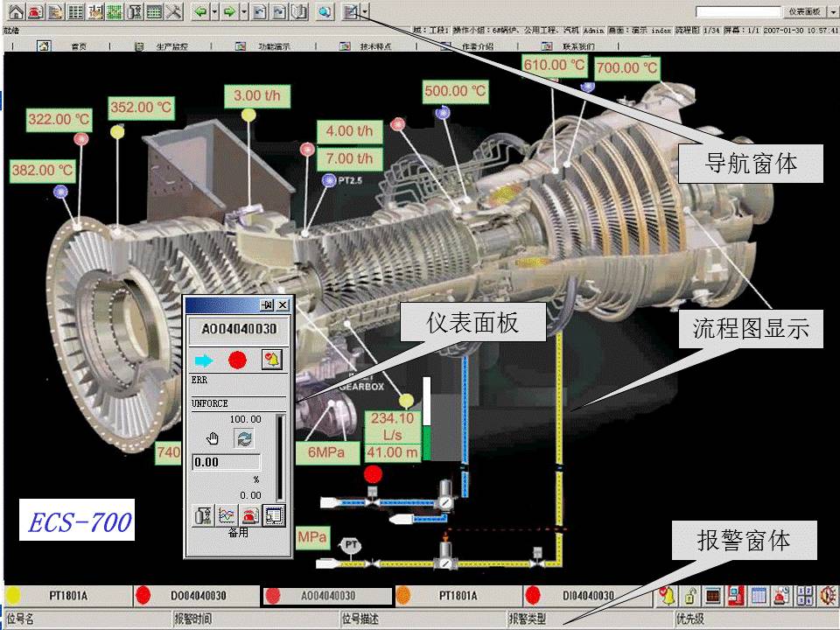Open alarm view via red telephone icon
Screen dimensions: 840x630
pos(36,12)
